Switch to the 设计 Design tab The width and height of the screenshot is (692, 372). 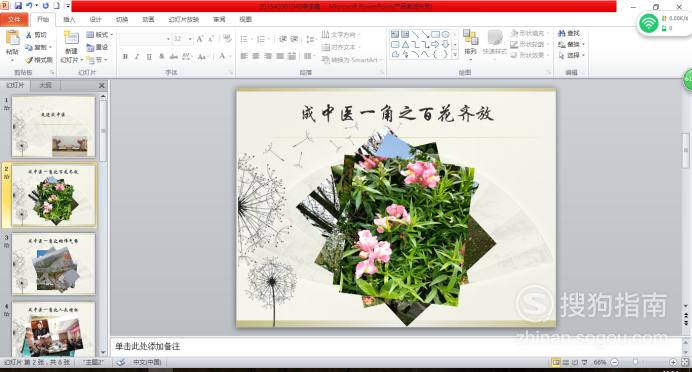pos(96,19)
